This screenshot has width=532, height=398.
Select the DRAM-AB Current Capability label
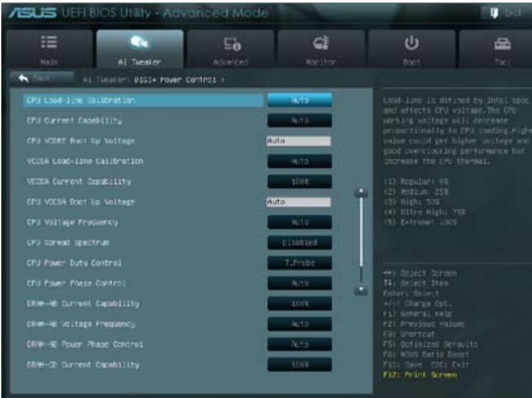(x=83, y=304)
